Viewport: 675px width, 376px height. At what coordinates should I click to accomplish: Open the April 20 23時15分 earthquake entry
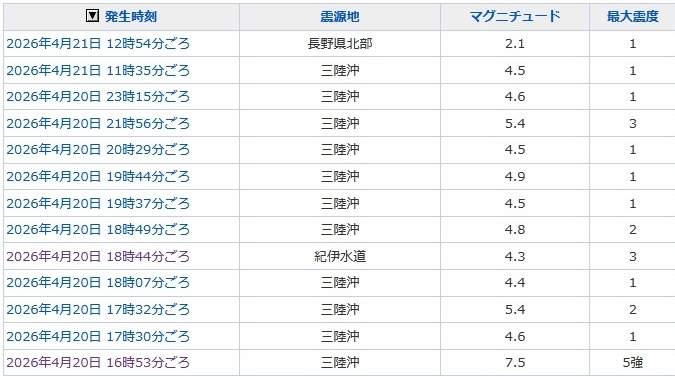tap(98, 96)
